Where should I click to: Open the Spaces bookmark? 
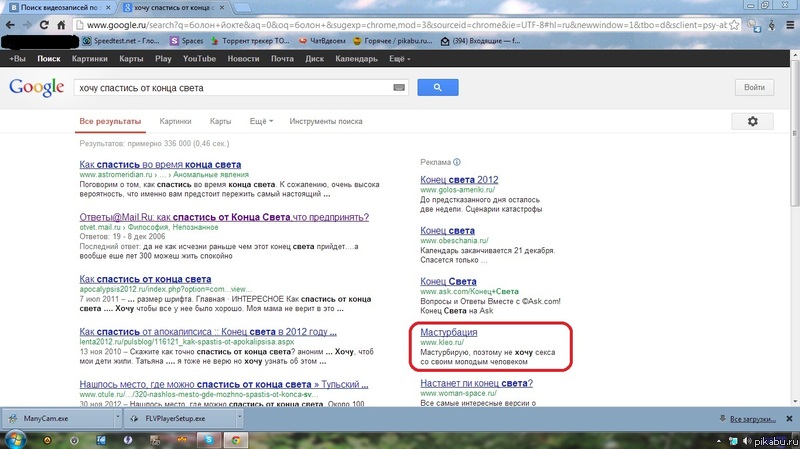point(190,41)
